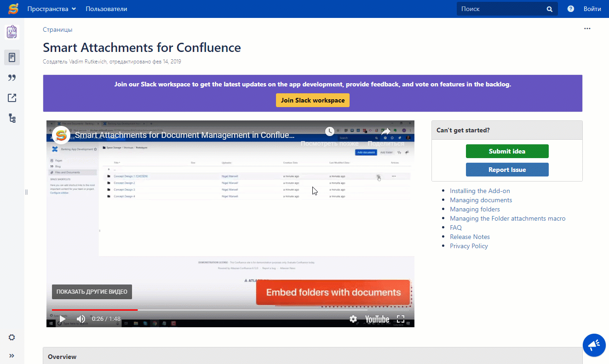Open the Managing folders link
The height and width of the screenshot is (364, 609).
point(475,209)
